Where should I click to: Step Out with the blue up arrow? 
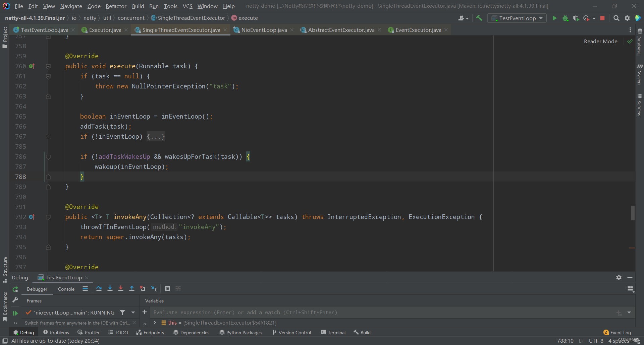[132, 288]
